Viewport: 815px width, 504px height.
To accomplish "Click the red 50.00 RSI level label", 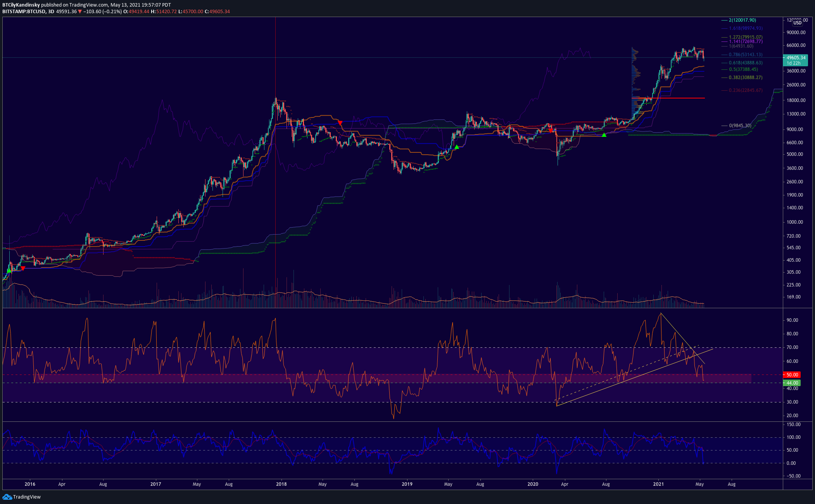I will [x=792, y=375].
